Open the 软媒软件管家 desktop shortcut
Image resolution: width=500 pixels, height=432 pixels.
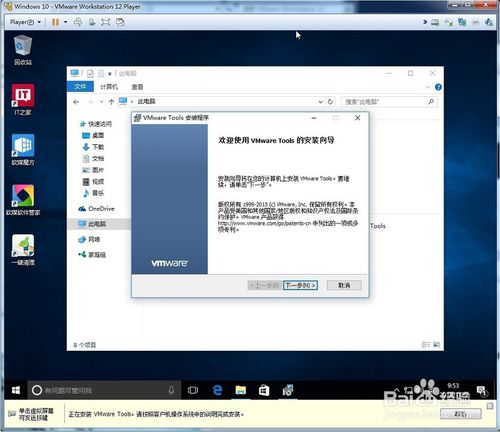click(23, 200)
